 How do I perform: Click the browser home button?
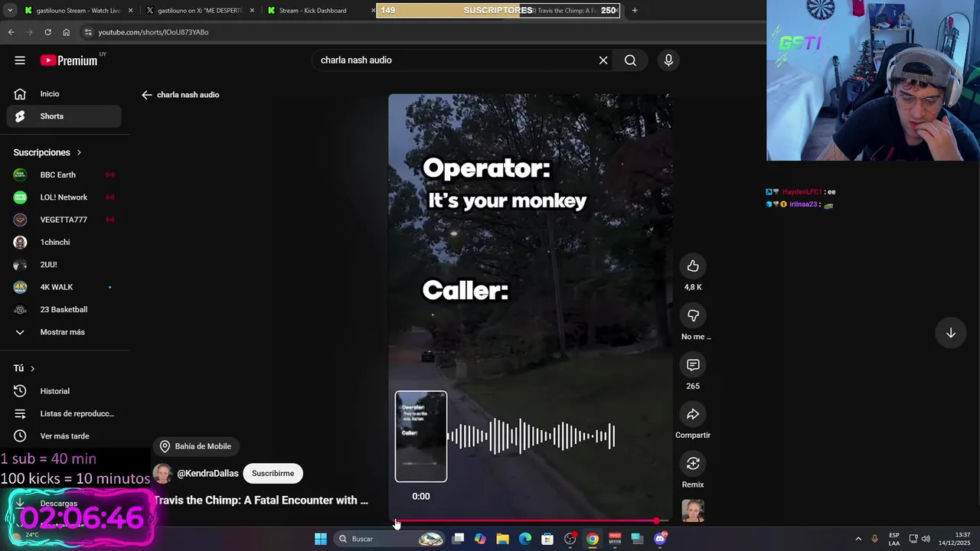coord(66,32)
